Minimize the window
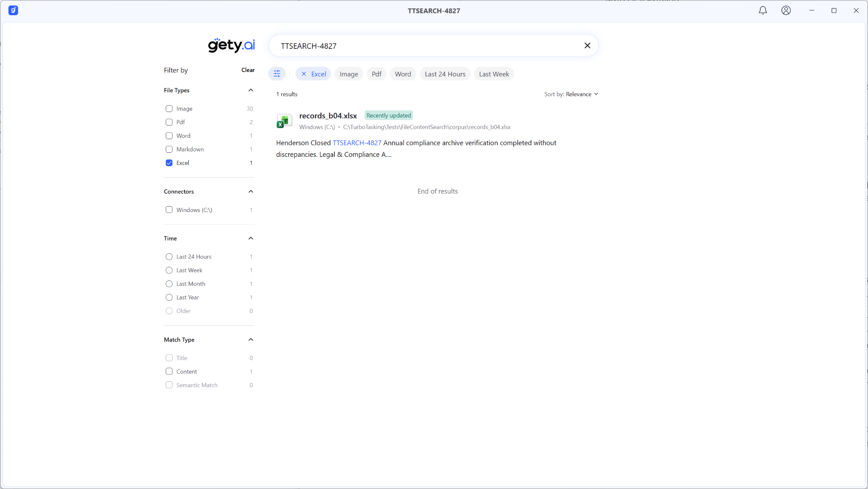Image resolution: width=868 pixels, height=489 pixels. pyautogui.click(x=812, y=11)
